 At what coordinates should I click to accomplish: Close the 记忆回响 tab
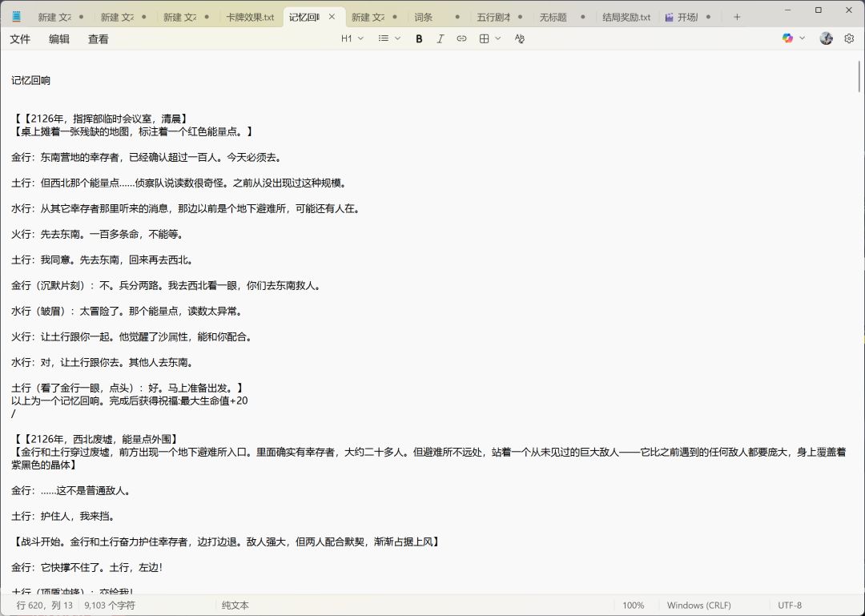coord(332,17)
